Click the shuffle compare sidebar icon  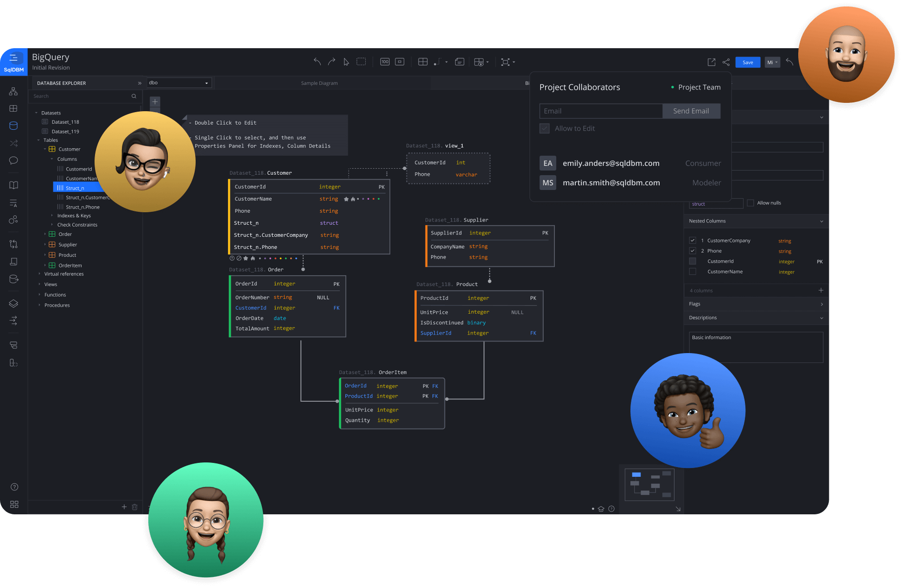[x=13, y=143]
